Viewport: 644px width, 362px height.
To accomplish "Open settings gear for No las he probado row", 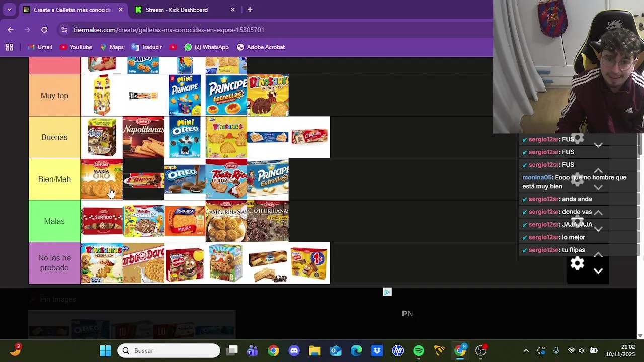I will click(x=577, y=263).
